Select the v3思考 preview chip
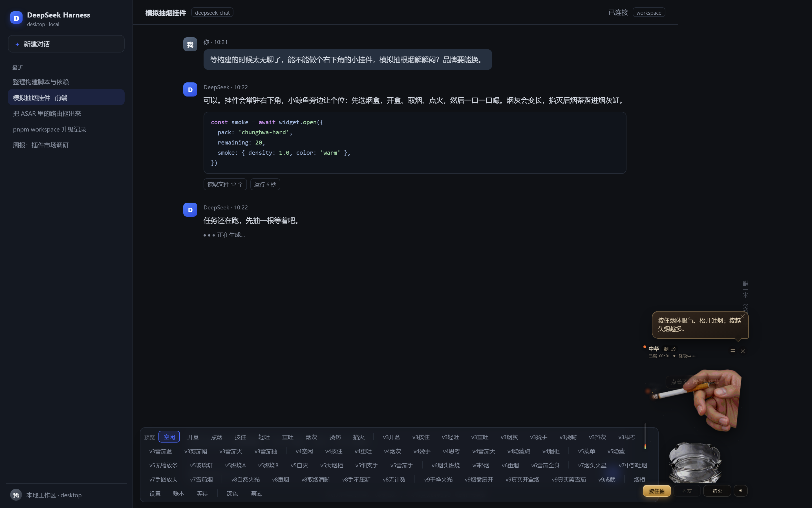This screenshot has width=812, height=508. [x=627, y=437]
